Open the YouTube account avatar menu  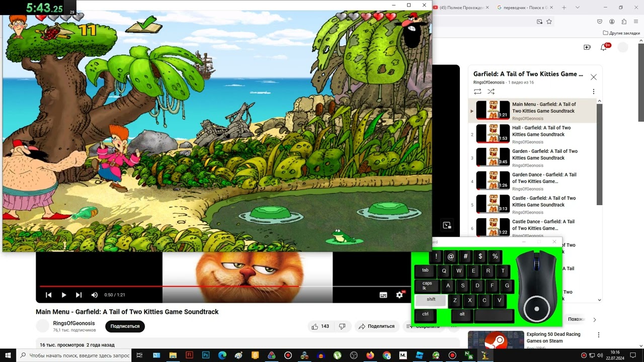tap(623, 47)
